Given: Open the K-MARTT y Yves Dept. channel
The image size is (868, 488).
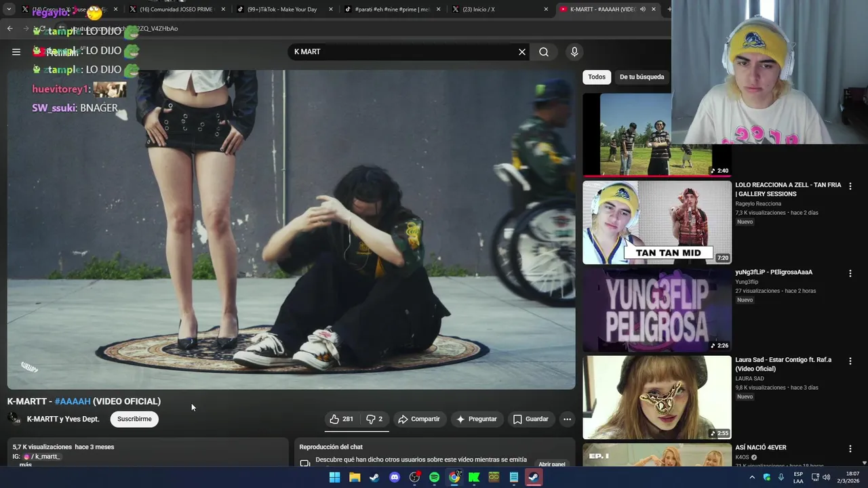Looking at the screenshot, I should pos(63,419).
